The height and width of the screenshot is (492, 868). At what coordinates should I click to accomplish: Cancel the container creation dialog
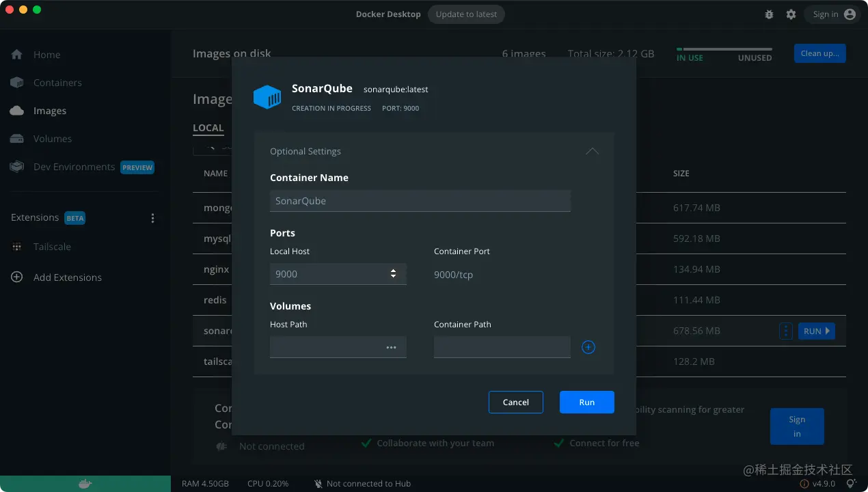516,402
